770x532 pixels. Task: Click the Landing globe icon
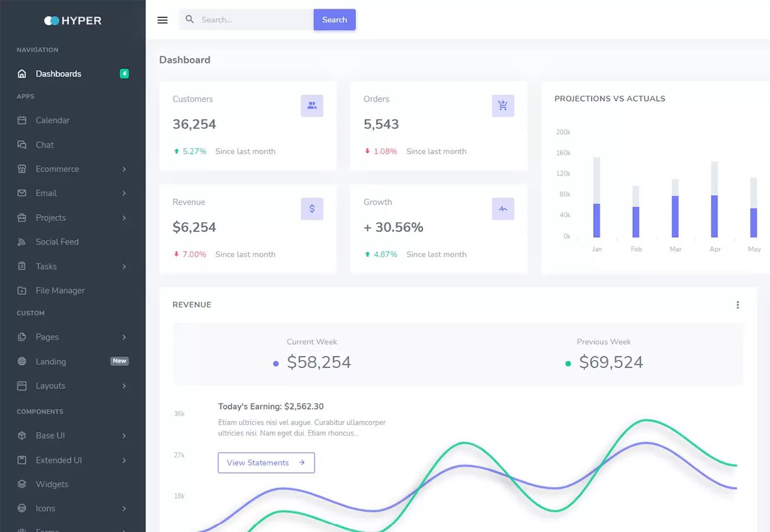22,362
